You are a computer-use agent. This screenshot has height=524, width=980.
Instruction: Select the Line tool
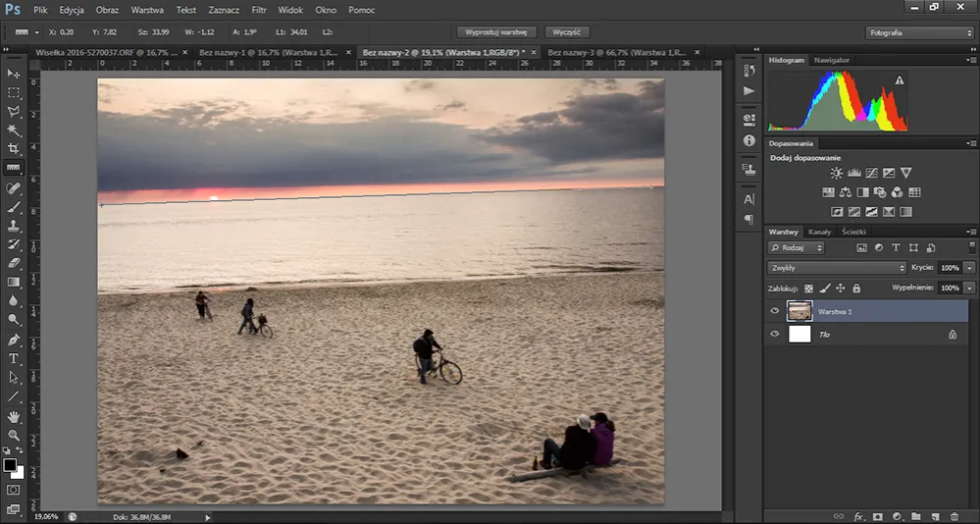pyautogui.click(x=13, y=396)
